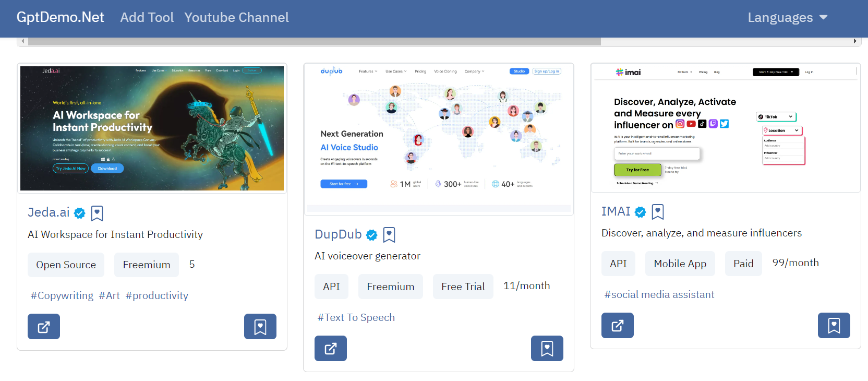Bookmark DupDub with the blue bookmark button
Image resolution: width=868 pixels, height=381 pixels.
(547, 349)
